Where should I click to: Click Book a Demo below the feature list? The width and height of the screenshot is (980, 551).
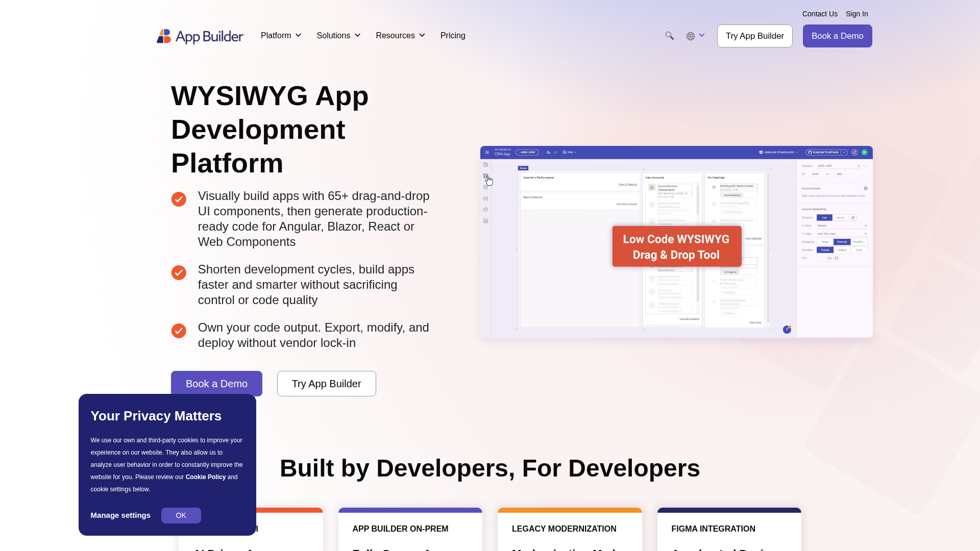pos(216,384)
